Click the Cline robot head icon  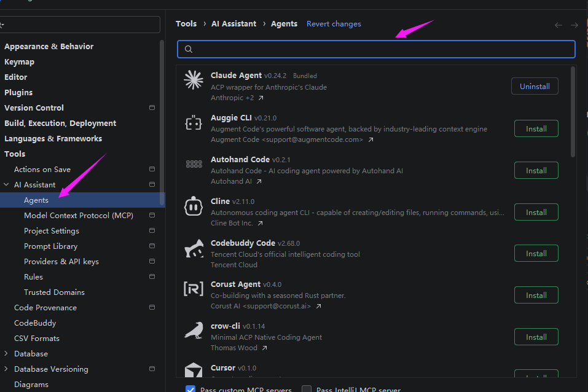[194, 206]
